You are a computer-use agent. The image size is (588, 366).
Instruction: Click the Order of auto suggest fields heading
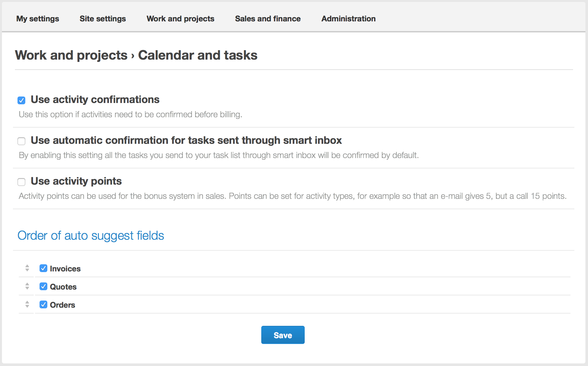91,236
